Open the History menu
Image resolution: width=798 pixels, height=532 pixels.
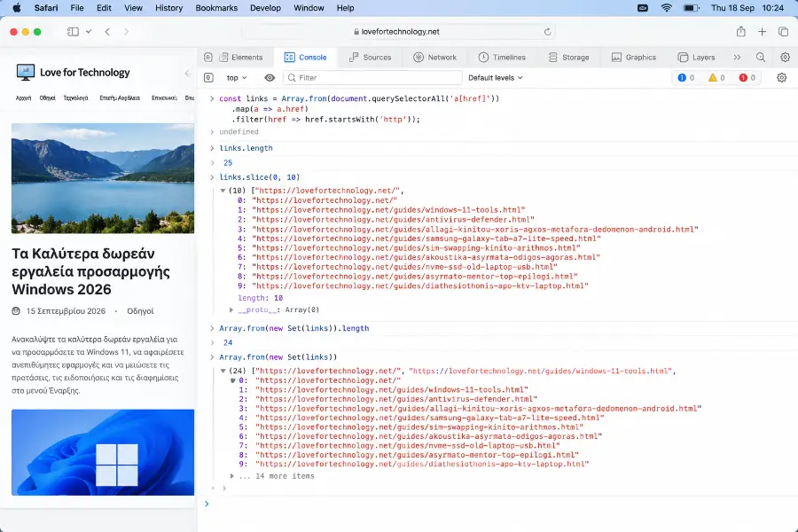168,8
